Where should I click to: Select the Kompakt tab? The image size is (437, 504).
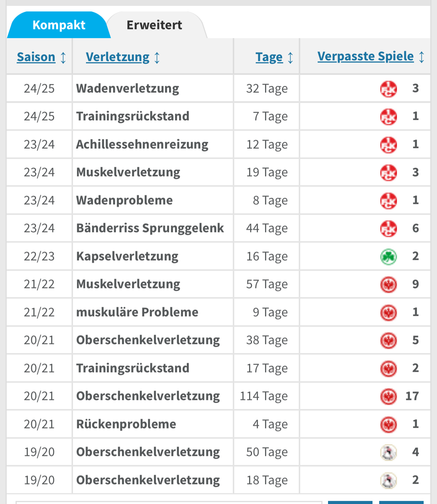click(59, 25)
